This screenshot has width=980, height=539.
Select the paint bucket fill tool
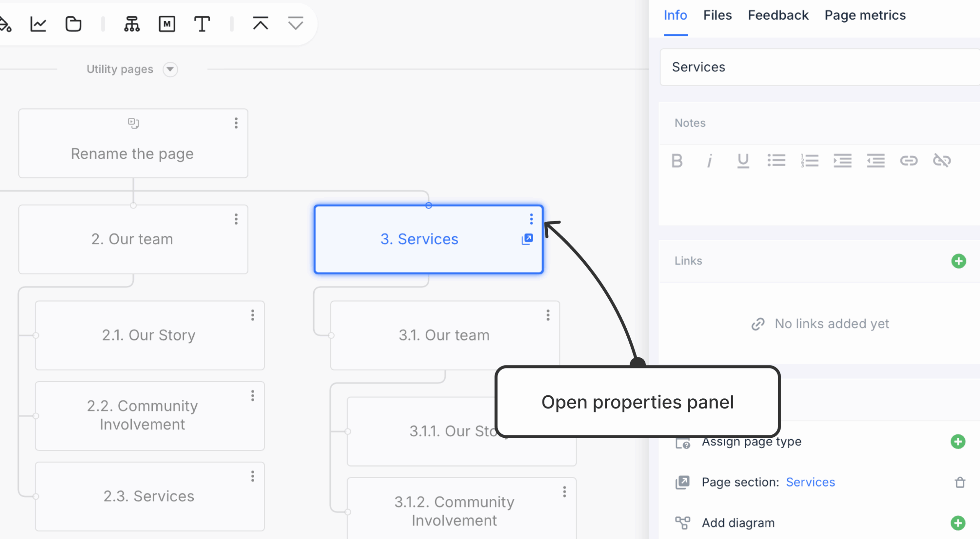tap(5, 24)
